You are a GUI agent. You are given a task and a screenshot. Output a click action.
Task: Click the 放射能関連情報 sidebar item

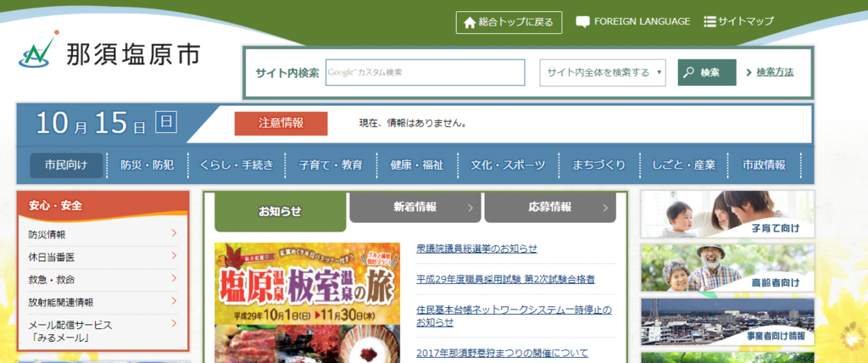click(103, 302)
